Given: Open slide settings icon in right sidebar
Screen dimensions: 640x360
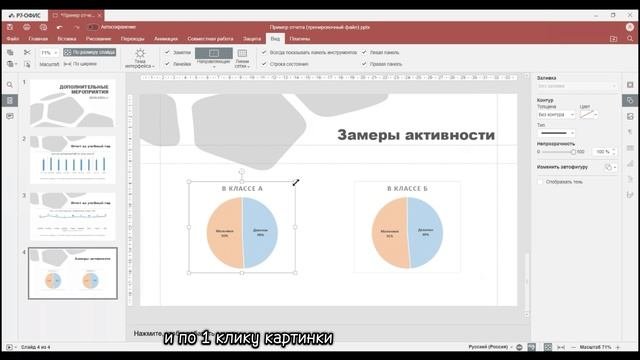Looking at the screenshot, I should pos(630,84).
